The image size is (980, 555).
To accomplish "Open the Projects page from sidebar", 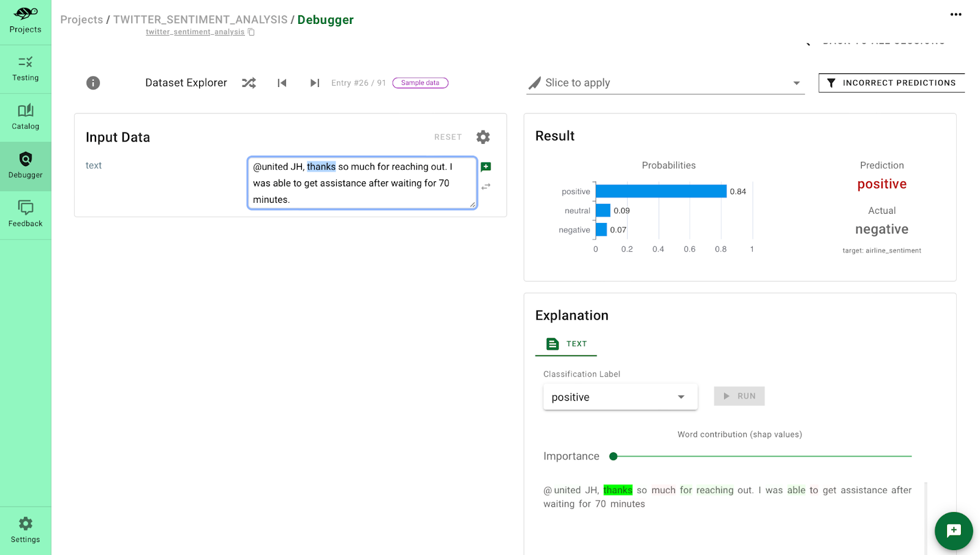I will [x=25, y=20].
